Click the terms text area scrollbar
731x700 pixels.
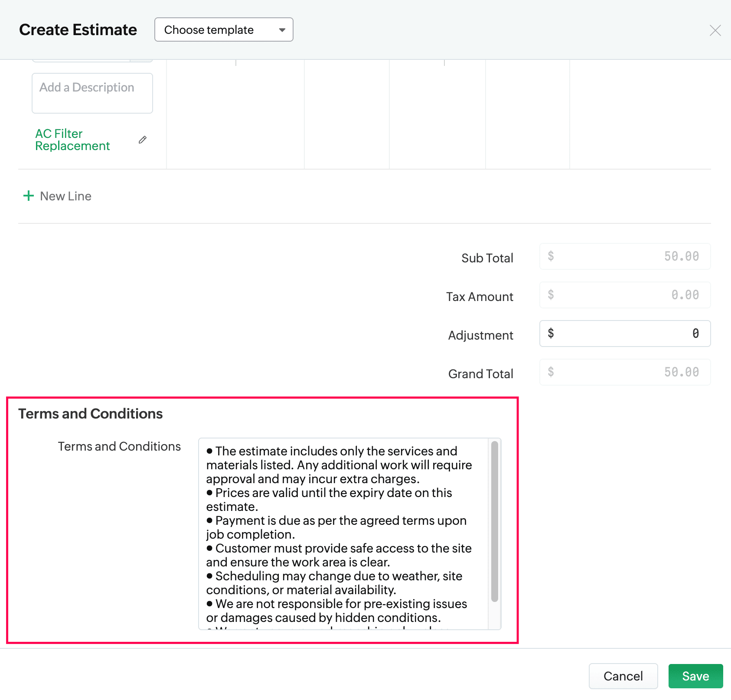(x=494, y=521)
